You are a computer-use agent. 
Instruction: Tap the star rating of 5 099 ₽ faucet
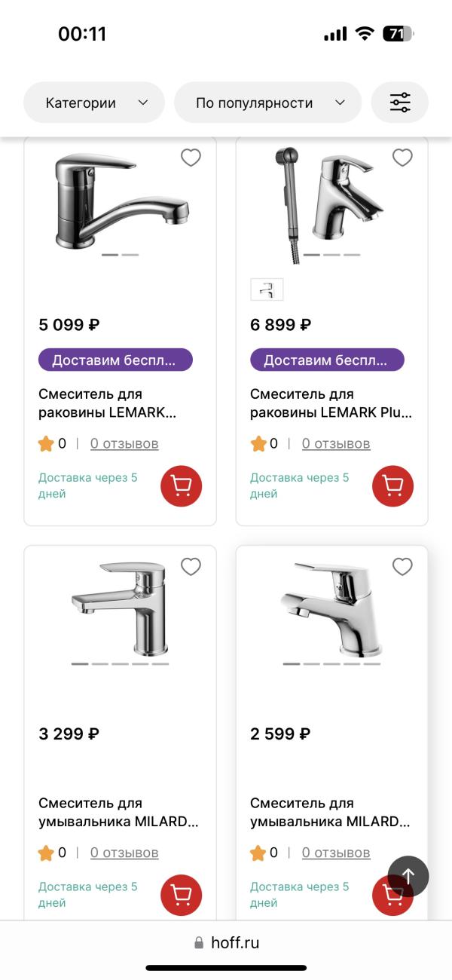(x=46, y=444)
